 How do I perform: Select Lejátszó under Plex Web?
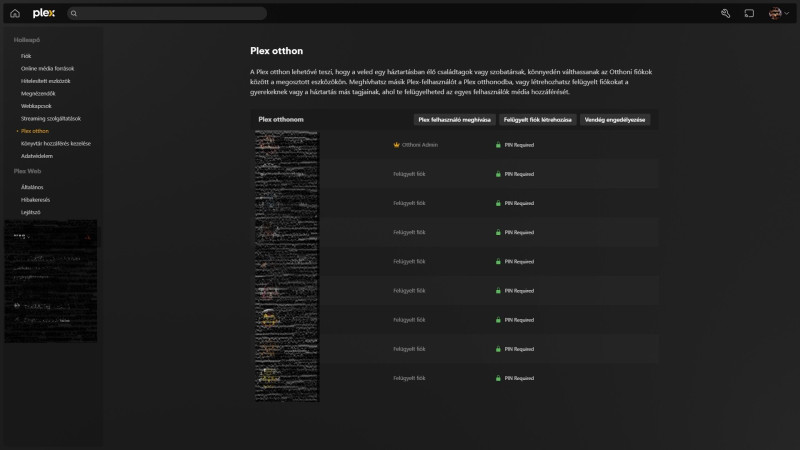tap(31, 212)
